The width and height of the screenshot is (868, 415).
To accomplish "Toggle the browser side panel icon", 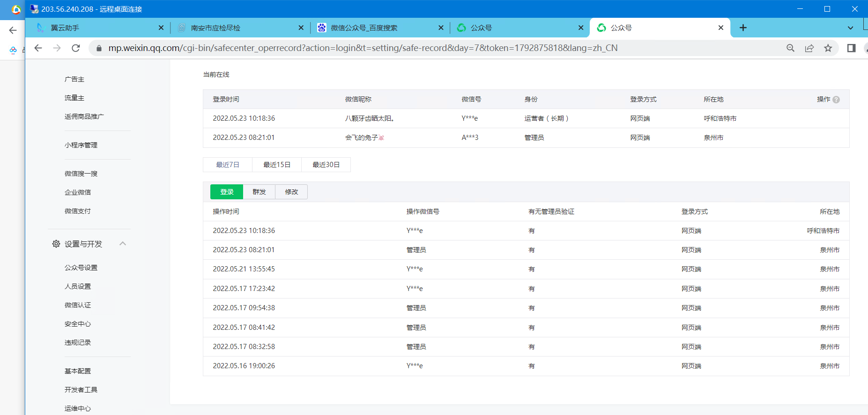I will [x=852, y=48].
